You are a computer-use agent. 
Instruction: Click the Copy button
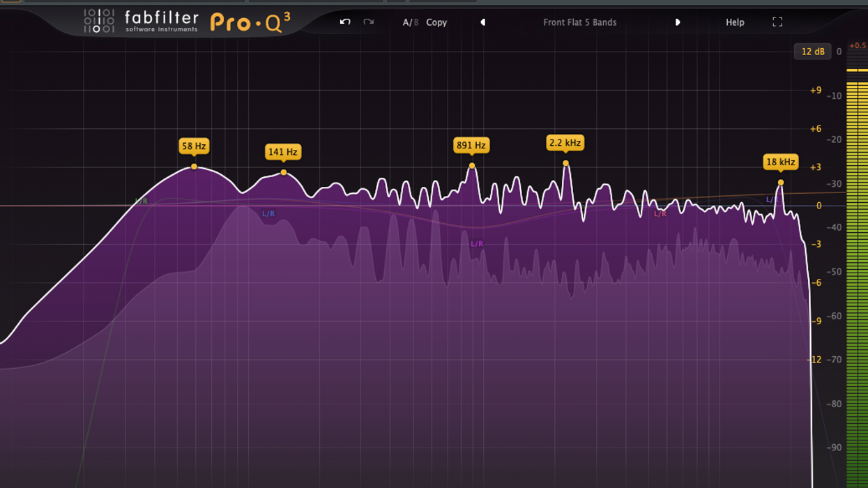click(436, 22)
